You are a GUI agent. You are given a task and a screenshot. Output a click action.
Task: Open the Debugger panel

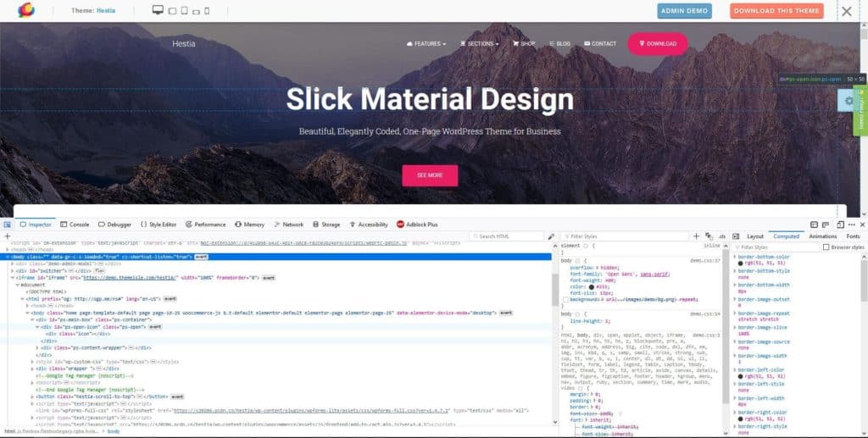[115, 225]
